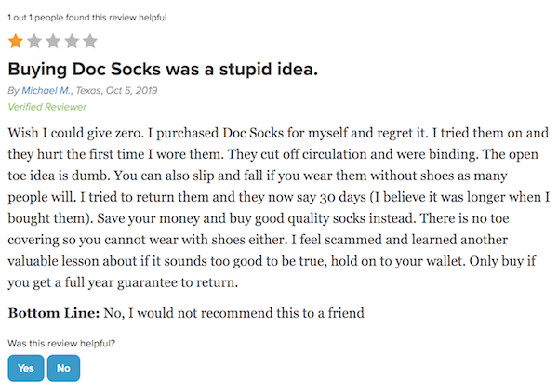Click the helpful count text at top
Screen dimensions: 558x392
(87, 18)
